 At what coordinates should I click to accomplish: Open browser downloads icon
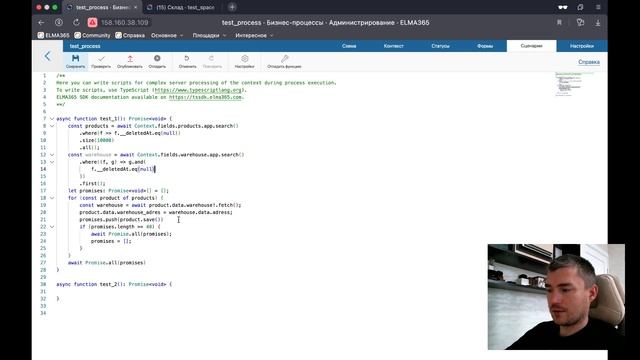[x=598, y=23]
